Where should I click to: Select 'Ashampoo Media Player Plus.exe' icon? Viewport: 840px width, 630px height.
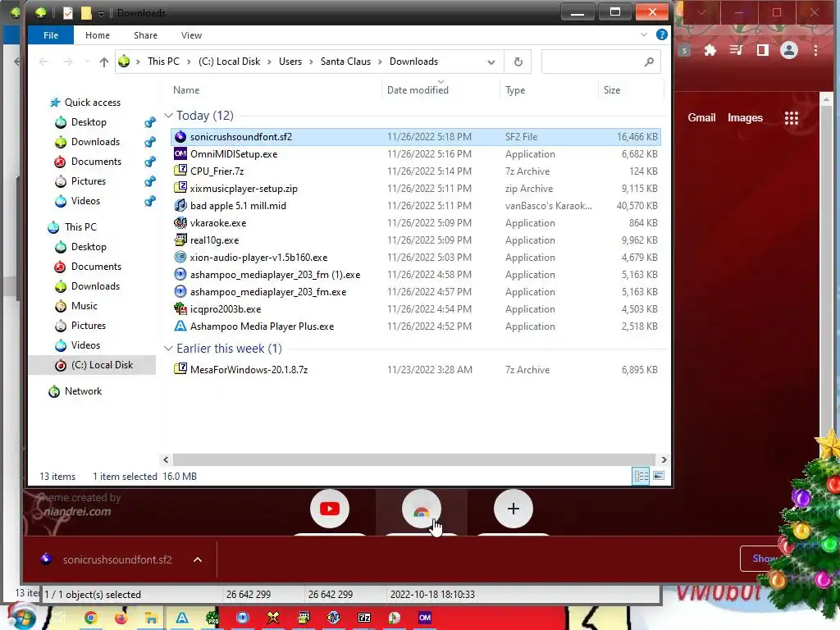(x=180, y=326)
